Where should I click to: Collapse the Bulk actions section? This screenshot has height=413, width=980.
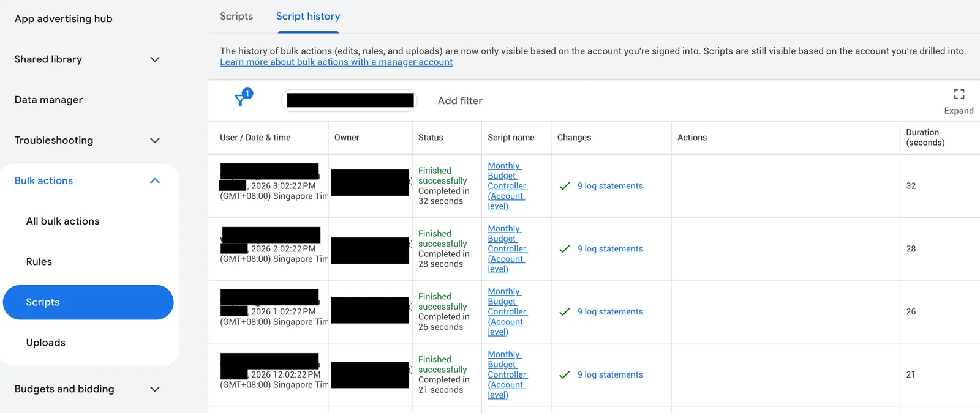click(155, 180)
